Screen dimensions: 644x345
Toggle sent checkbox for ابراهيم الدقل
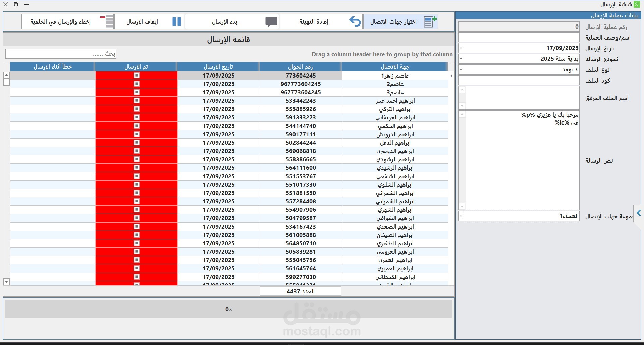[x=137, y=143]
